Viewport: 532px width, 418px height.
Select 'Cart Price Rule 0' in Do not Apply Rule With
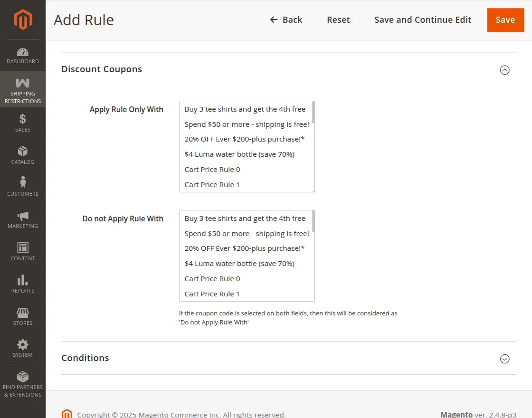(x=246, y=279)
